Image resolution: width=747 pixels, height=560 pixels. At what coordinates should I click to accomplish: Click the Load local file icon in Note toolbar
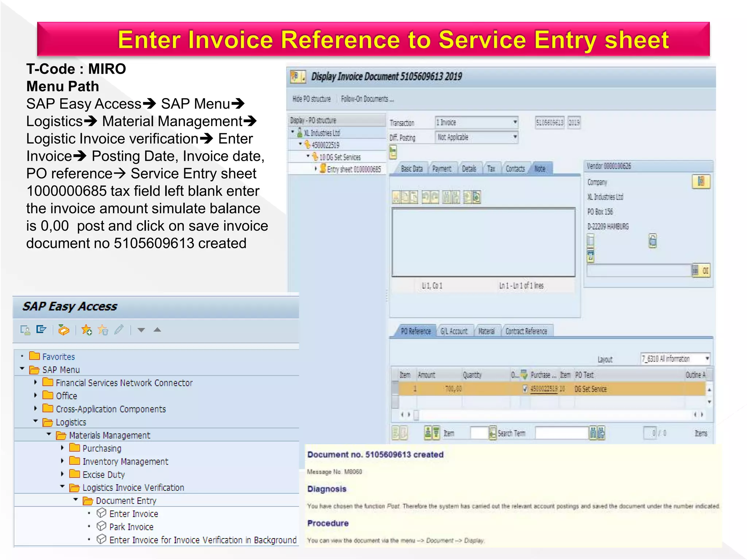coord(468,197)
